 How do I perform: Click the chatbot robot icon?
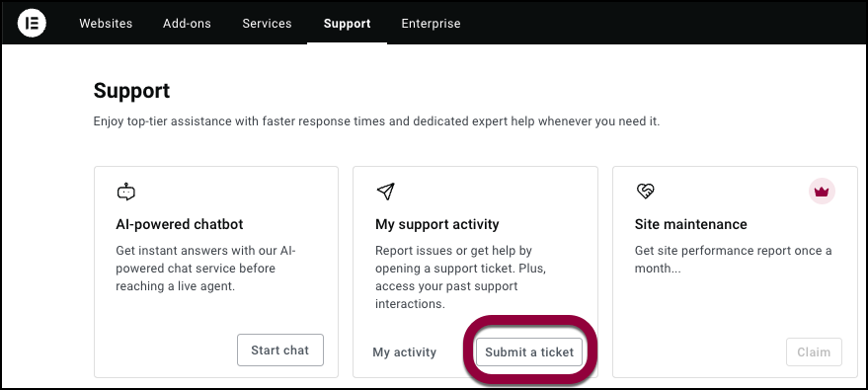(x=126, y=192)
